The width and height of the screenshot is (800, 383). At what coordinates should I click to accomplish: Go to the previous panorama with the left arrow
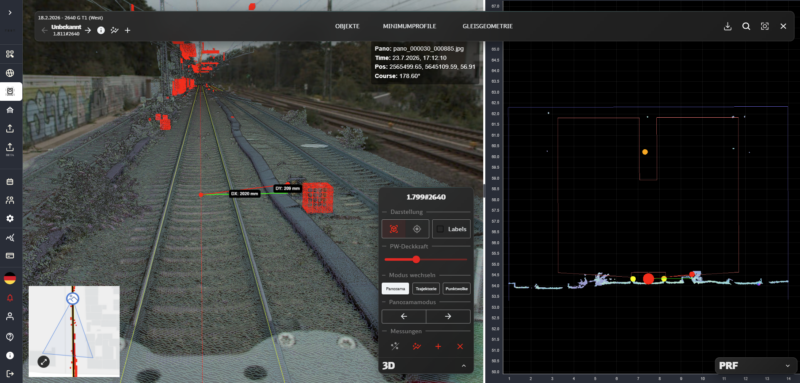(404, 316)
